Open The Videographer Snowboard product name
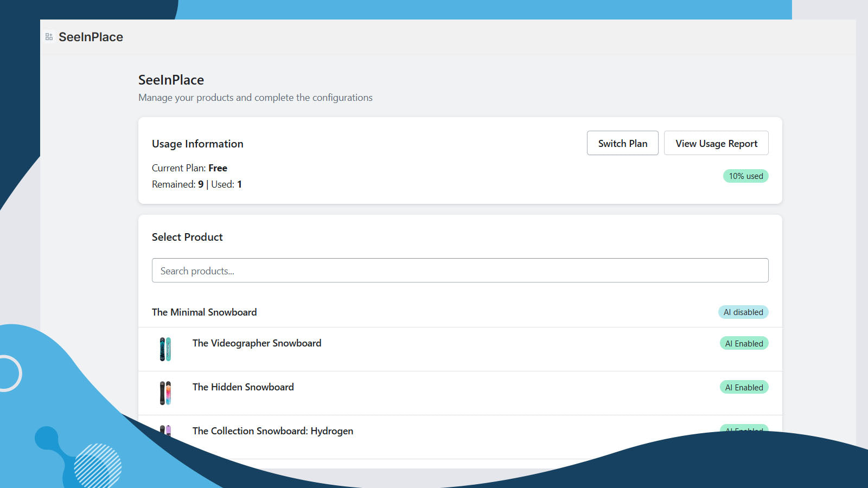This screenshot has width=868, height=488. pyautogui.click(x=257, y=343)
